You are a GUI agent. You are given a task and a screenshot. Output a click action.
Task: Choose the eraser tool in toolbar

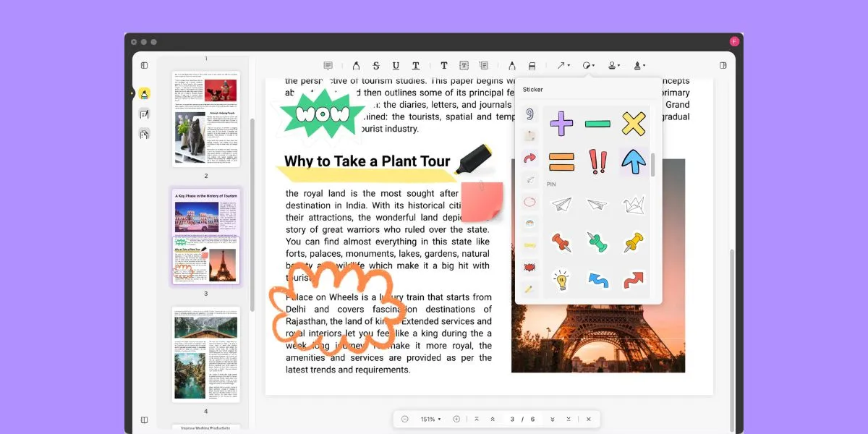(532, 66)
